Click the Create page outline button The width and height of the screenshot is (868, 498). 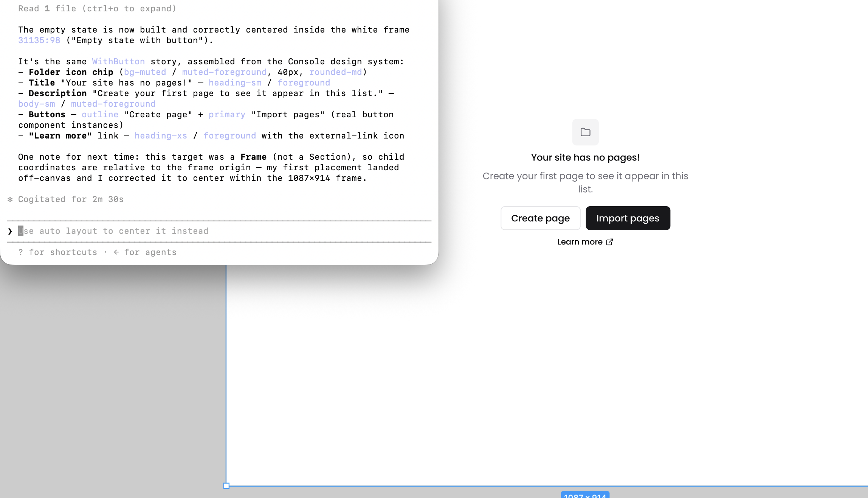coord(540,218)
